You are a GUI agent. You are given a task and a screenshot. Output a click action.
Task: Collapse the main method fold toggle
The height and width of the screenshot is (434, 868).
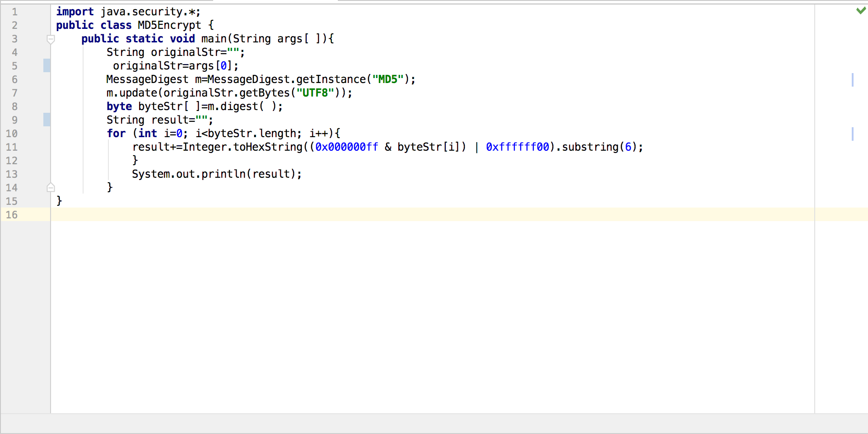51,39
